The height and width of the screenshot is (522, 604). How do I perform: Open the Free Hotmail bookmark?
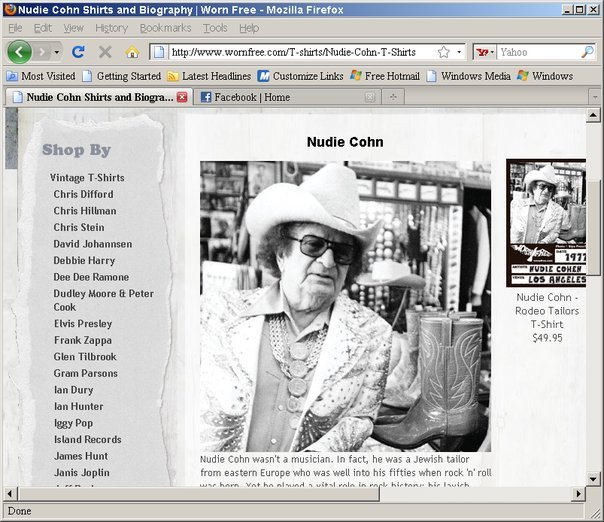385,76
